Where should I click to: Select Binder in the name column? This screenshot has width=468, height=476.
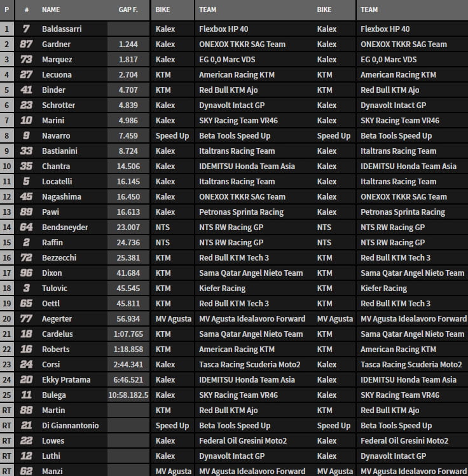pos(53,90)
